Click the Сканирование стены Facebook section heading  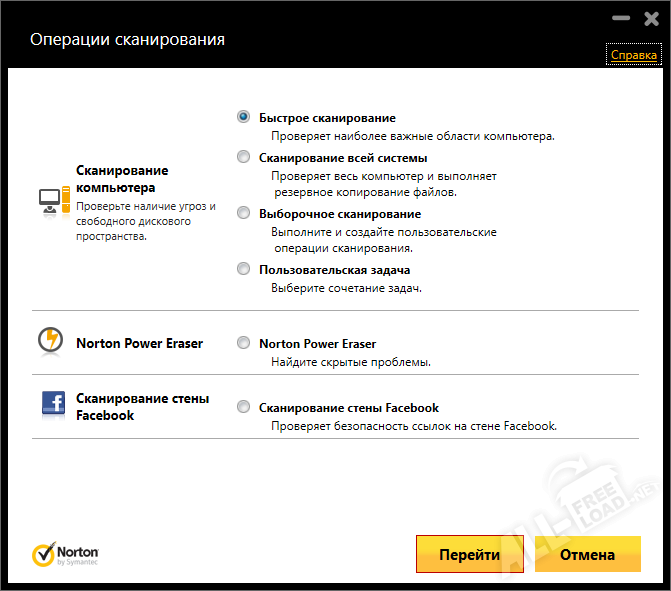[143, 406]
